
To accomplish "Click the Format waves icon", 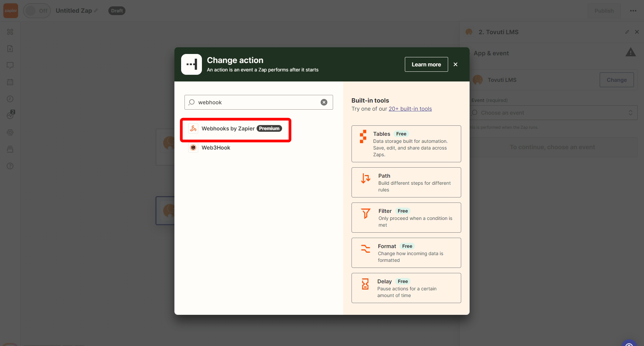I will coord(365,248).
